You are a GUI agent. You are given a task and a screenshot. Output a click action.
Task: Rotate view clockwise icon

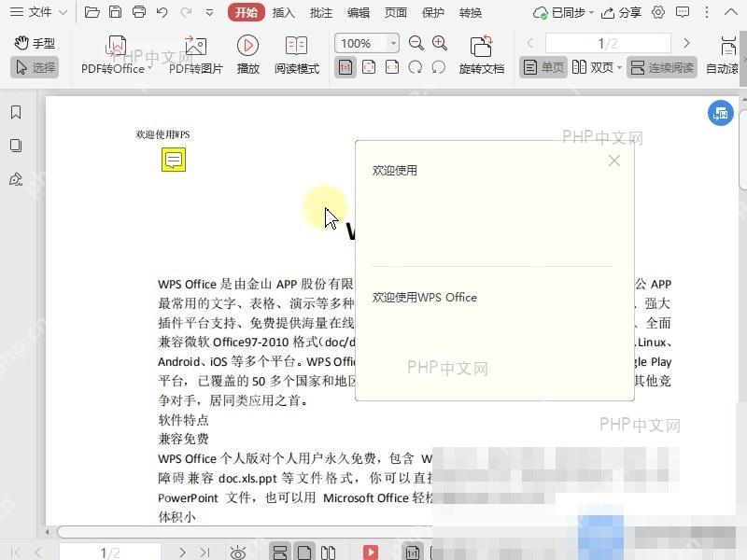(416, 67)
